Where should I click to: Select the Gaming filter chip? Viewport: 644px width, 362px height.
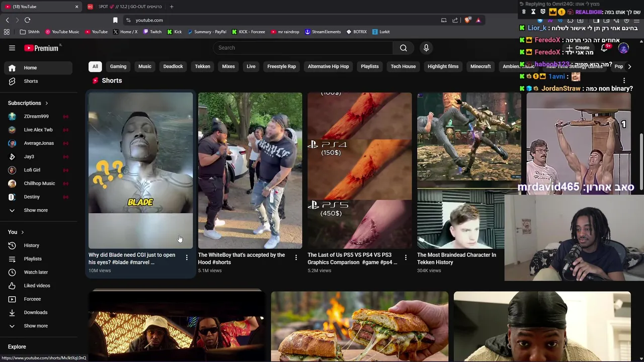pos(118,66)
